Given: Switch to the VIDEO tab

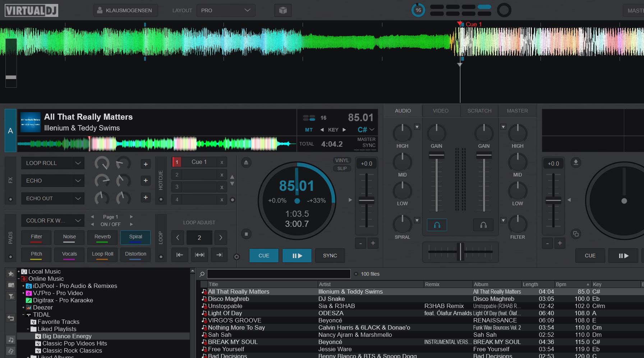Looking at the screenshot, I should coord(441,111).
